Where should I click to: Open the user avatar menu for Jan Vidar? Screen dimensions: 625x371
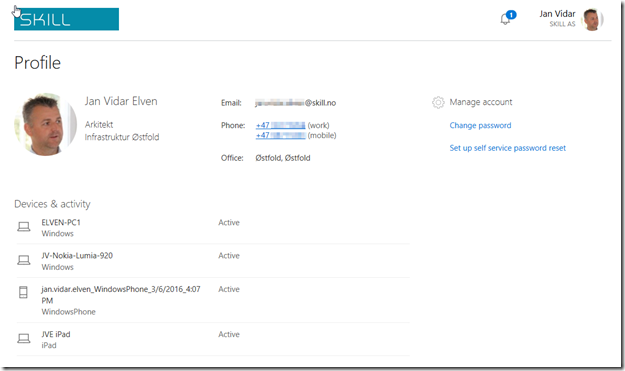coord(592,20)
